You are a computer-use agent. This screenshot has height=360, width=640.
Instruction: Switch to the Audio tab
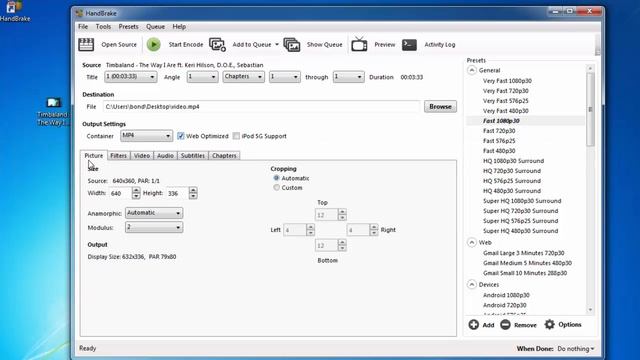[x=165, y=156]
